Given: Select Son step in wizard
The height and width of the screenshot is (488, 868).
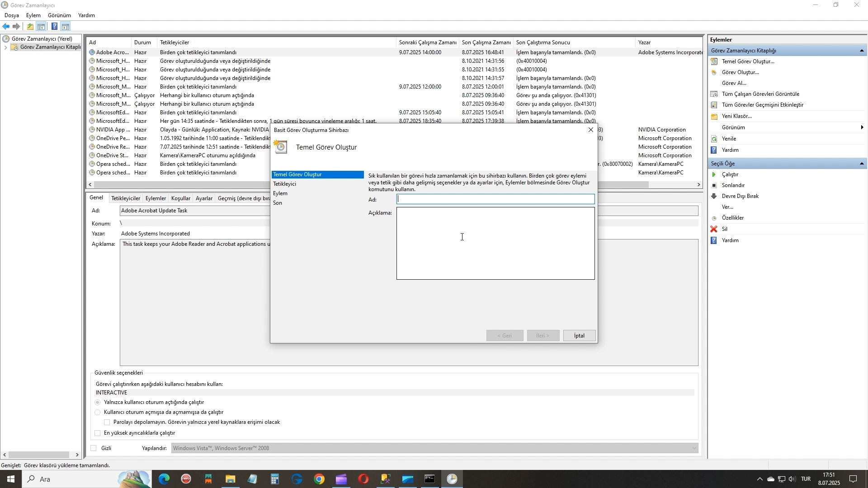Looking at the screenshot, I should tap(278, 203).
